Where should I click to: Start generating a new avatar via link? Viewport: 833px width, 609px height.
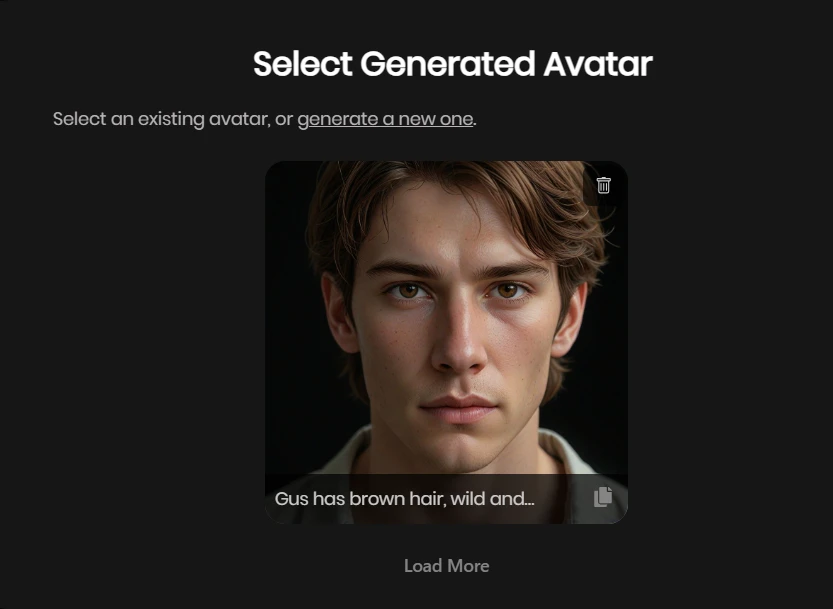[x=385, y=119]
